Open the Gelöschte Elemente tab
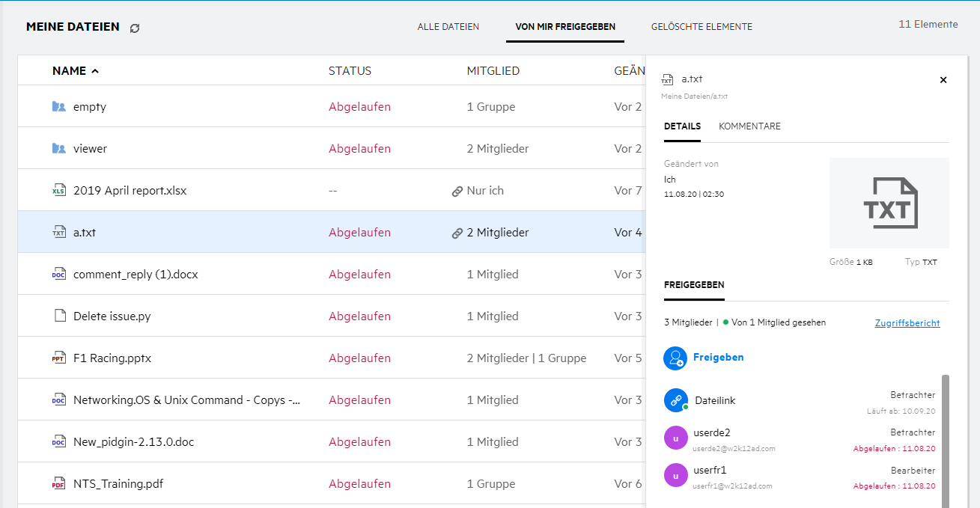 tap(701, 27)
